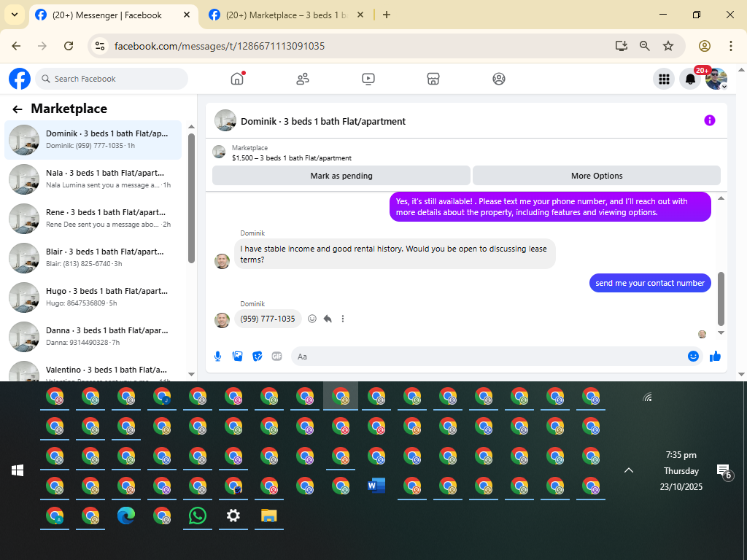Click Mark as pending button
This screenshot has width=747, height=560.
coord(341,176)
